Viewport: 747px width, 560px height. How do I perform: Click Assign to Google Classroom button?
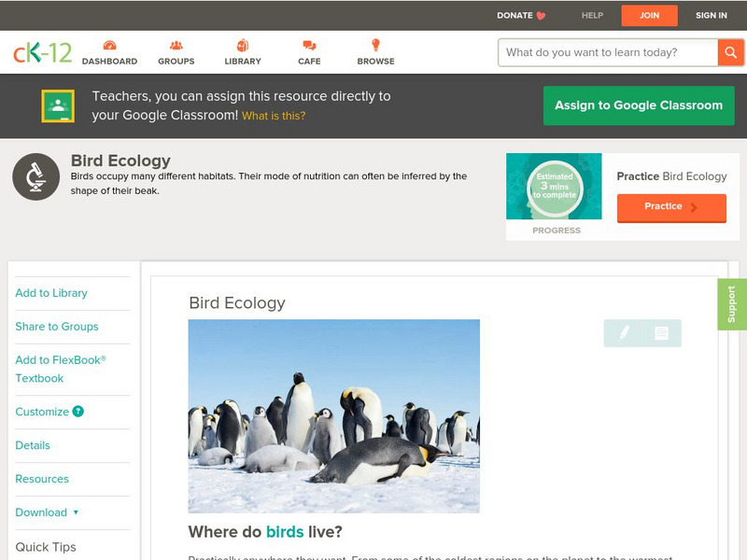639,105
